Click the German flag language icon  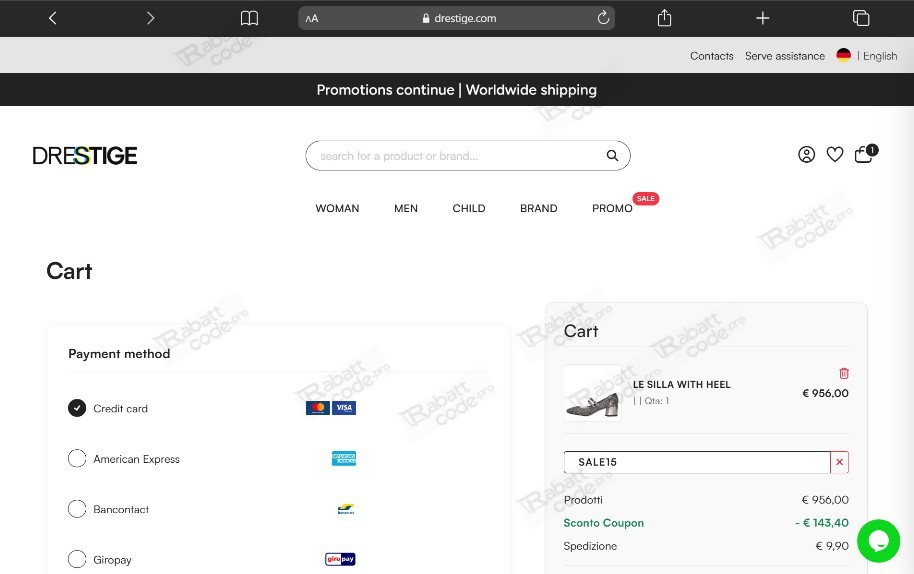(x=843, y=55)
